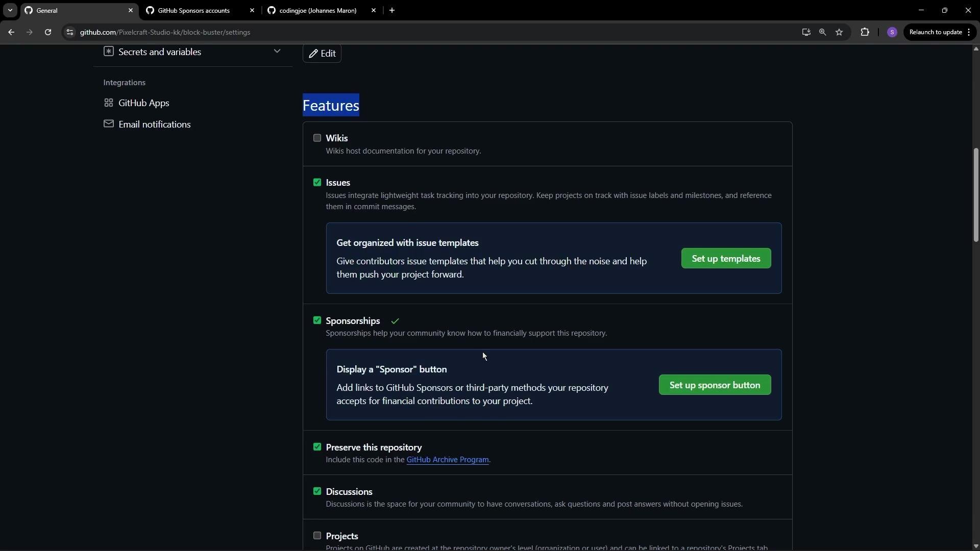Open Chrome three-dot menu

(x=969, y=32)
